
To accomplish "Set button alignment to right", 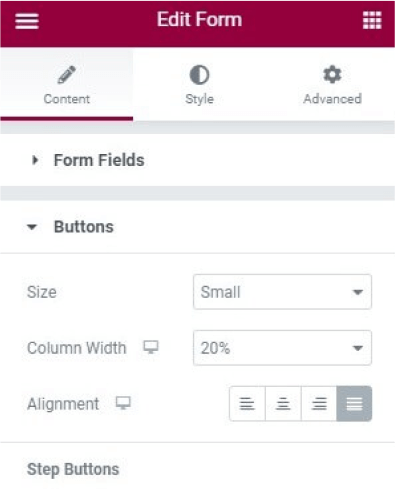I will [319, 404].
